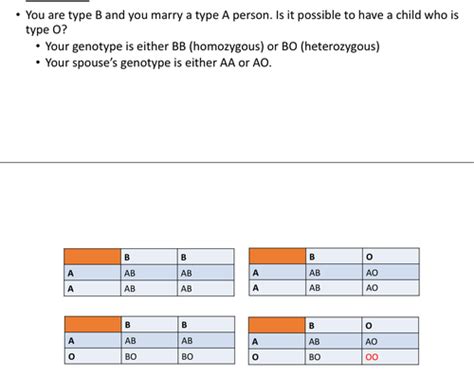Click the horizontal divider line below the text

(x=237, y=163)
